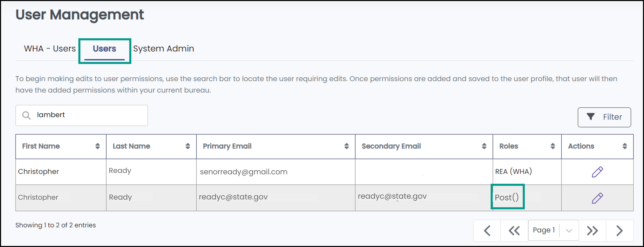Sort by Last Name arrows
The image size is (644, 247).
(188, 146)
